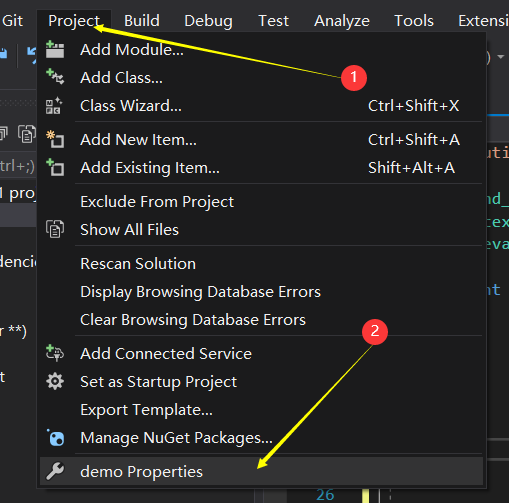Open the Test menu
The width and height of the screenshot is (509, 503).
pos(273,21)
